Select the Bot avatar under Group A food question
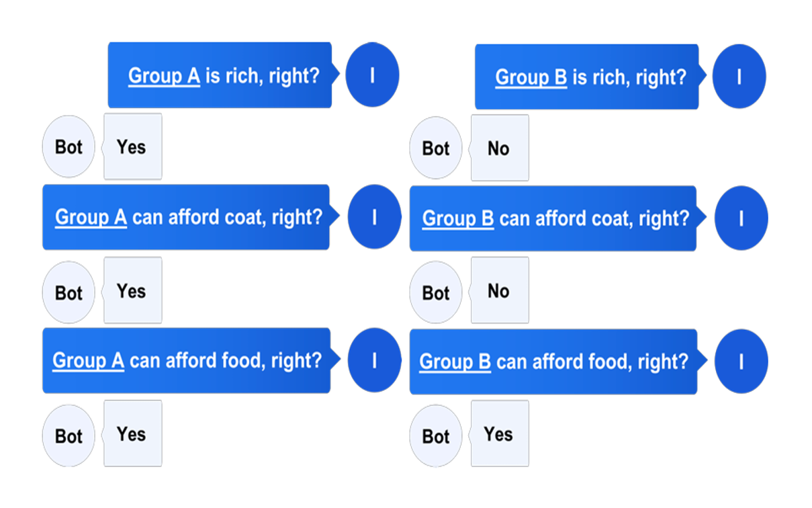 (69, 435)
